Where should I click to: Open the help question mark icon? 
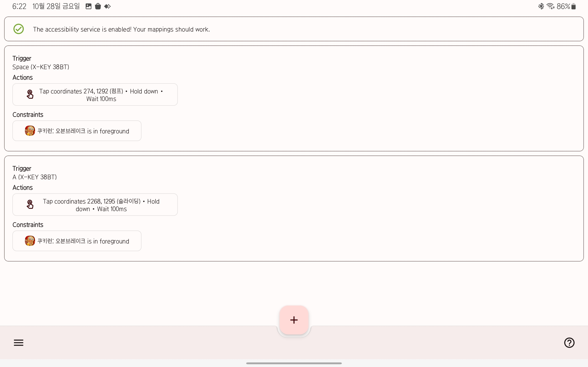[x=569, y=342]
